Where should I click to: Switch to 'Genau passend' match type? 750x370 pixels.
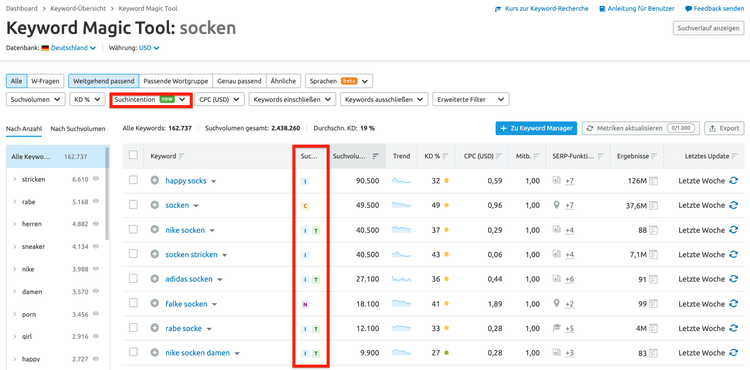[x=239, y=81]
